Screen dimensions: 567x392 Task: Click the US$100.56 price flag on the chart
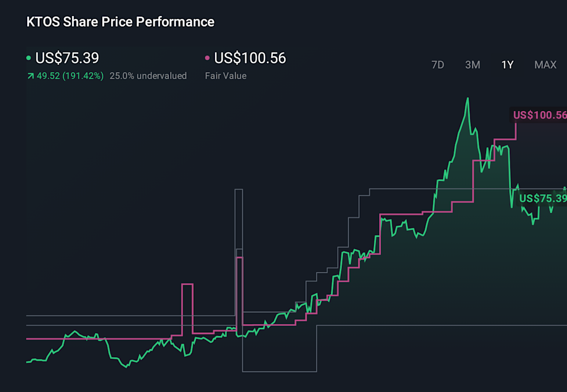point(539,114)
